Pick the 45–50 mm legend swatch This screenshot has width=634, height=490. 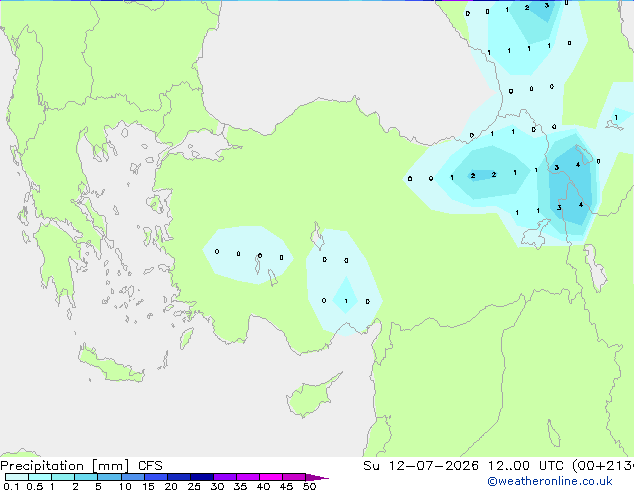[x=294, y=477]
